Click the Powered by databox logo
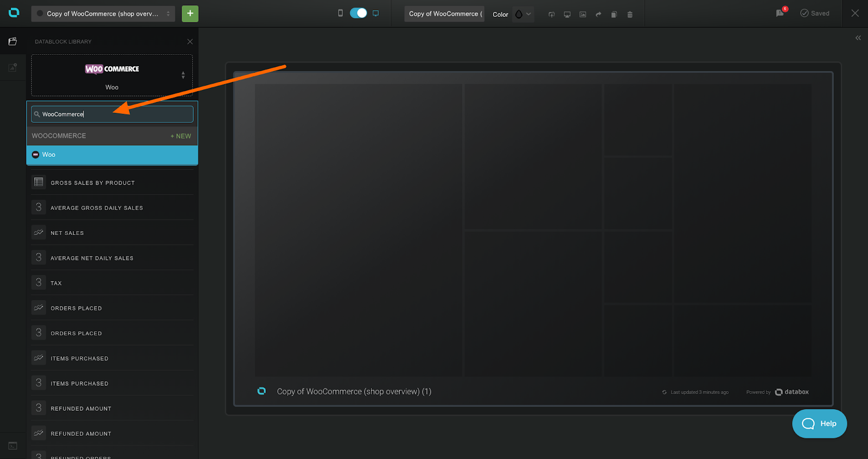The height and width of the screenshot is (459, 868). [792, 392]
